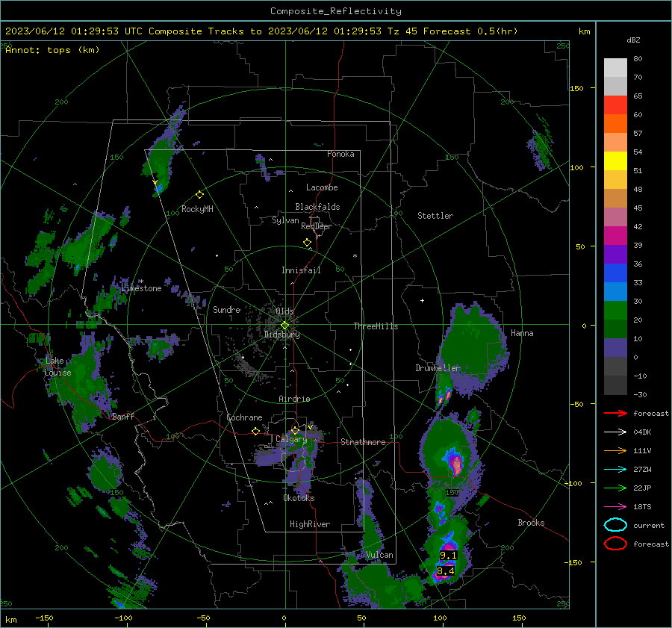Click the Stettler town label
672x628 pixels.
coord(435,216)
